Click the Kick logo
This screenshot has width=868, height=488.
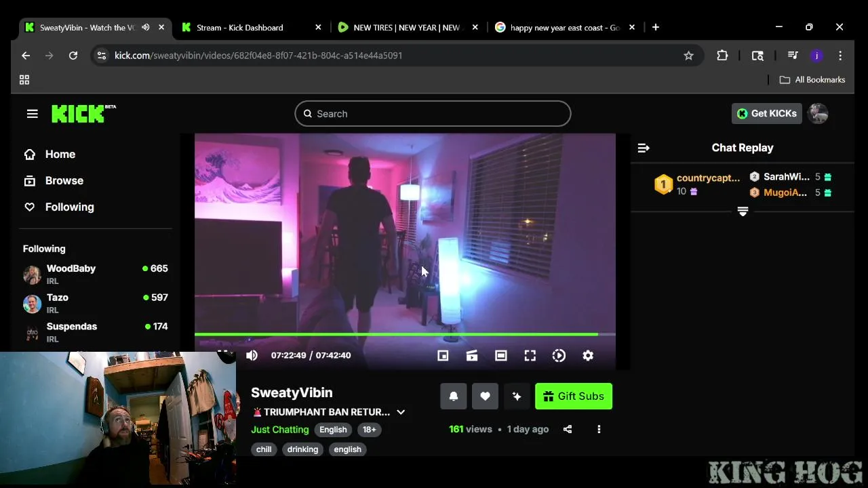click(x=83, y=113)
